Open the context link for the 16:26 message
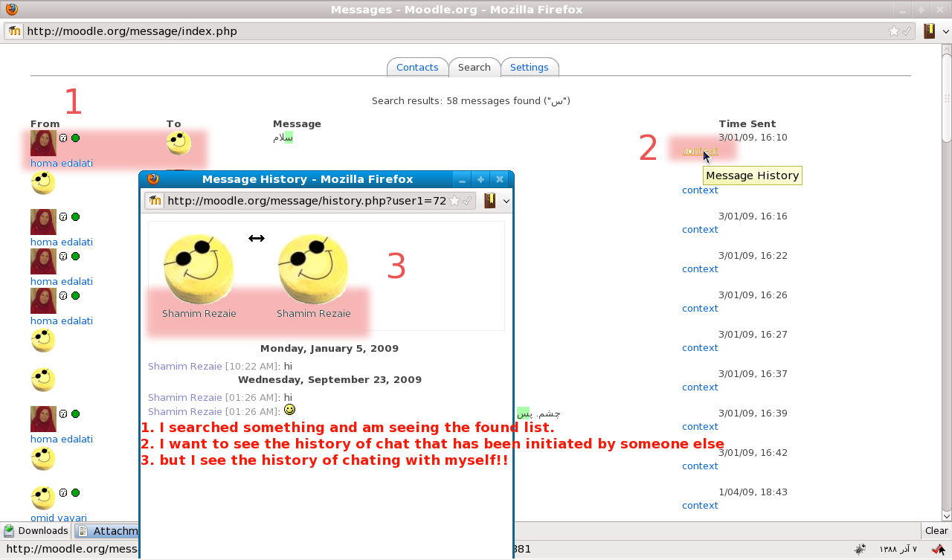The height and width of the screenshot is (560, 952). pyautogui.click(x=700, y=309)
